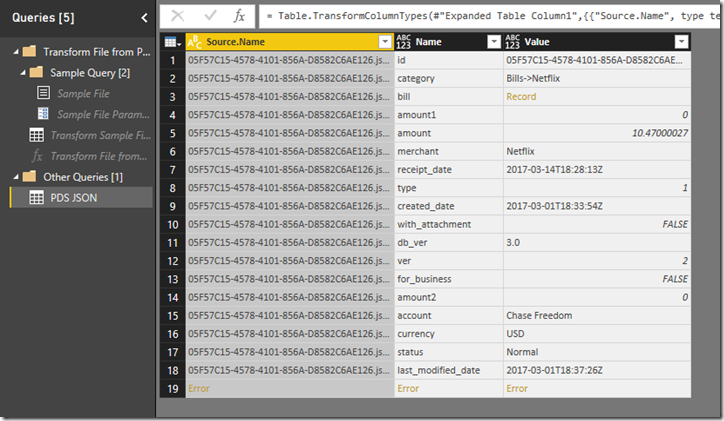Viewport: 724px width, 421px height.
Task: Click the Name column data type icon
Action: pyautogui.click(x=404, y=42)
